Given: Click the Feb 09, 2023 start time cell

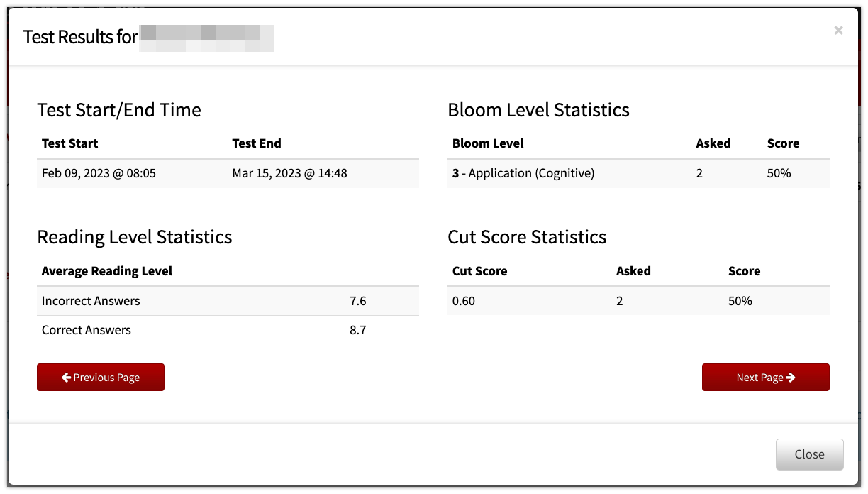Looking at the screenshot, I should tap(99, 173).
